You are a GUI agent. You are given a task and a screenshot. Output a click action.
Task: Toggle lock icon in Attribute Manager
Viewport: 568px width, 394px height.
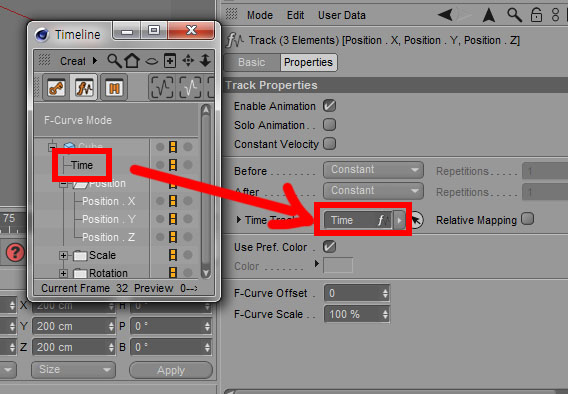536,15
